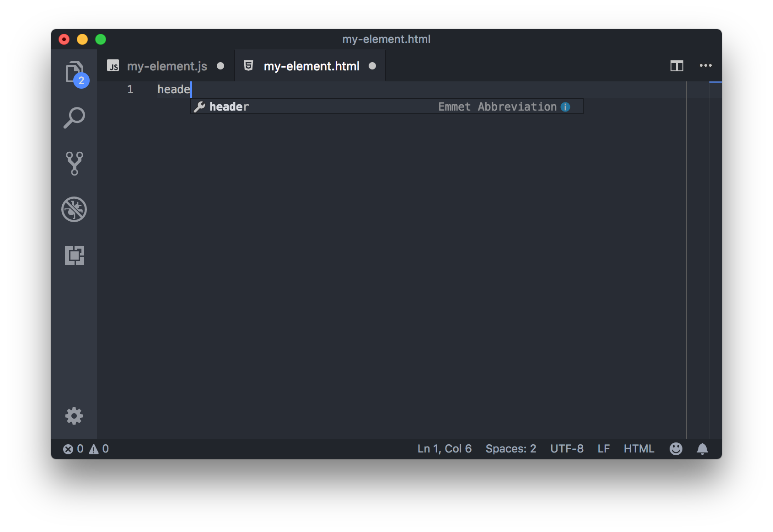Click the Debug icon in the sidebar

74,210
